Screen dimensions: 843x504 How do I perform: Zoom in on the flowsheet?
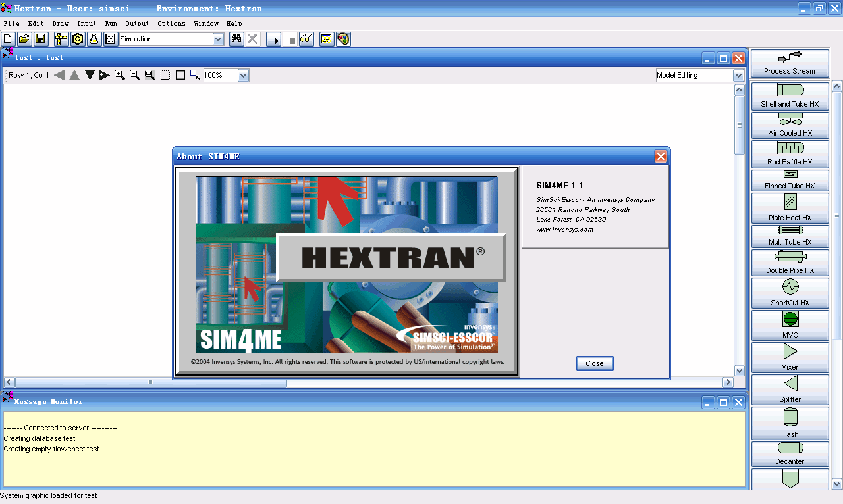(120, 75)
